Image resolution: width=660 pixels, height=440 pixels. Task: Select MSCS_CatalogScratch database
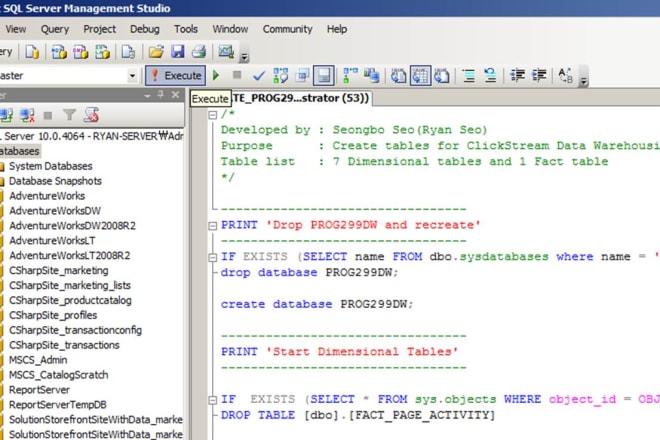59,375
